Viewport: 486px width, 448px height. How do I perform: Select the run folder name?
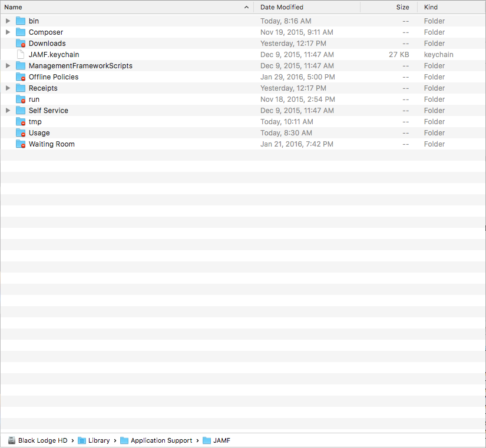point(34,99)
